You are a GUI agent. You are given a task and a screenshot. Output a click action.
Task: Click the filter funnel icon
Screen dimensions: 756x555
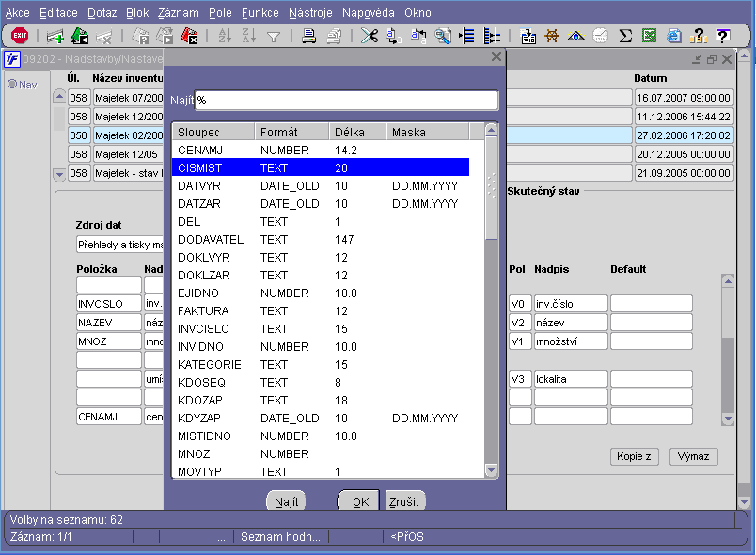274,36
